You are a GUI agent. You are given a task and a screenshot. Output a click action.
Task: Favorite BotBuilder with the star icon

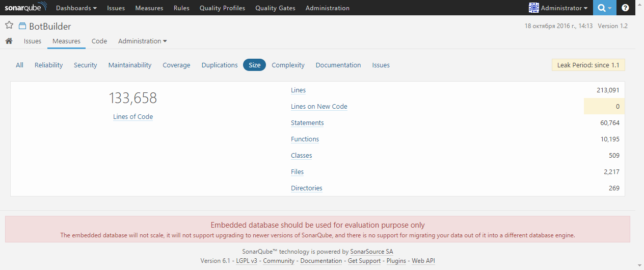point(9,26)
